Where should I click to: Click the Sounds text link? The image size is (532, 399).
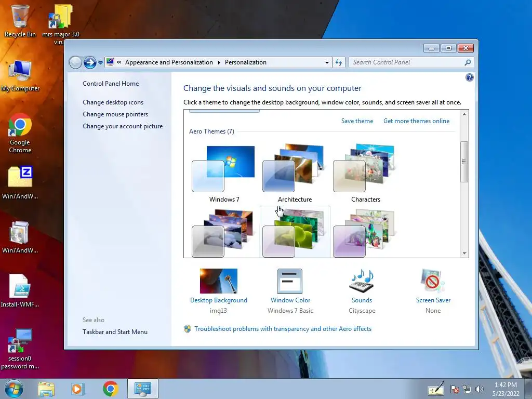[362, 300]
